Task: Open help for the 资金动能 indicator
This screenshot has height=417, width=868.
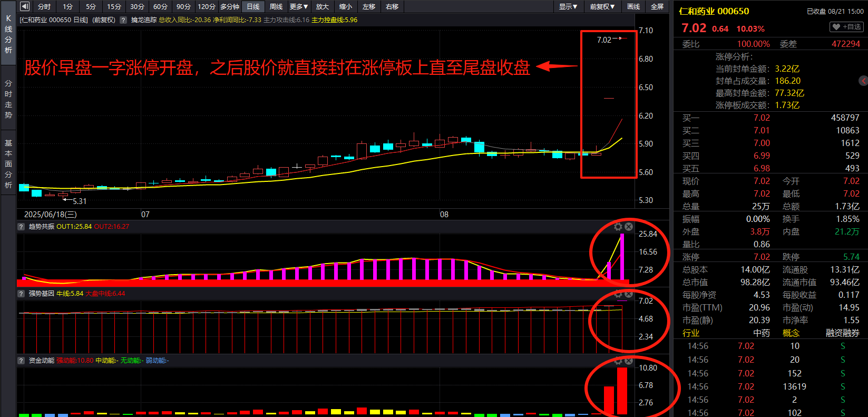Action: point(21,361)
